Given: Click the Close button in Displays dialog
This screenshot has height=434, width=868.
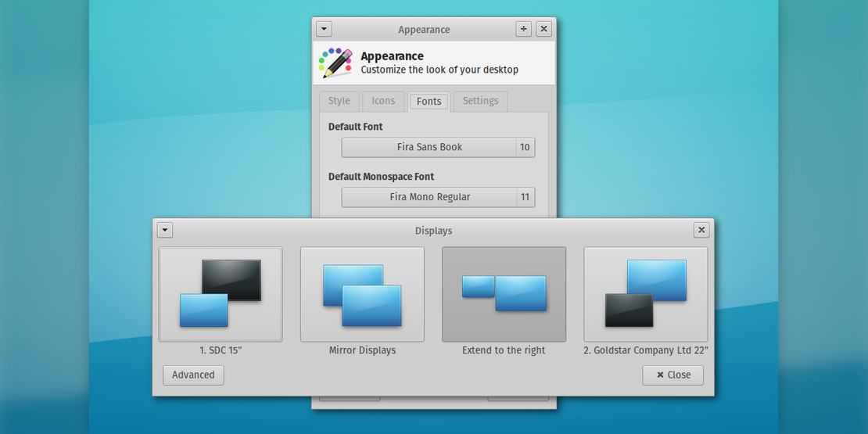Looking at the screenshot, I should 673,375.
